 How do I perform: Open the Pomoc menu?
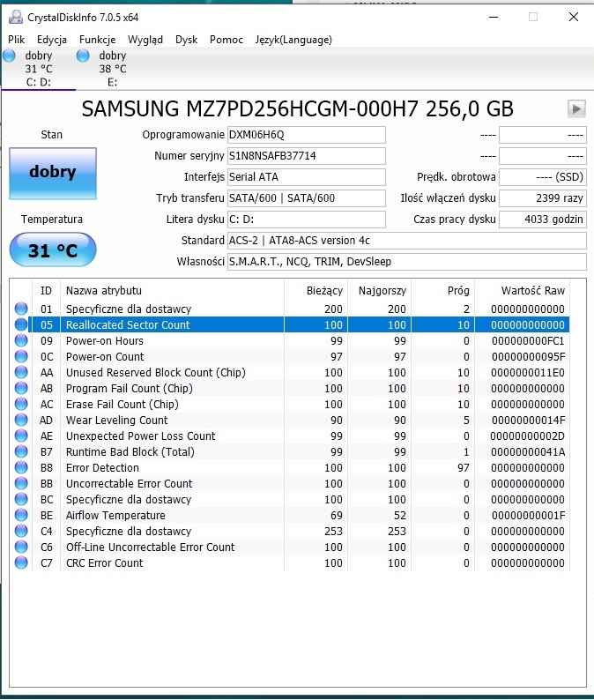226,40
